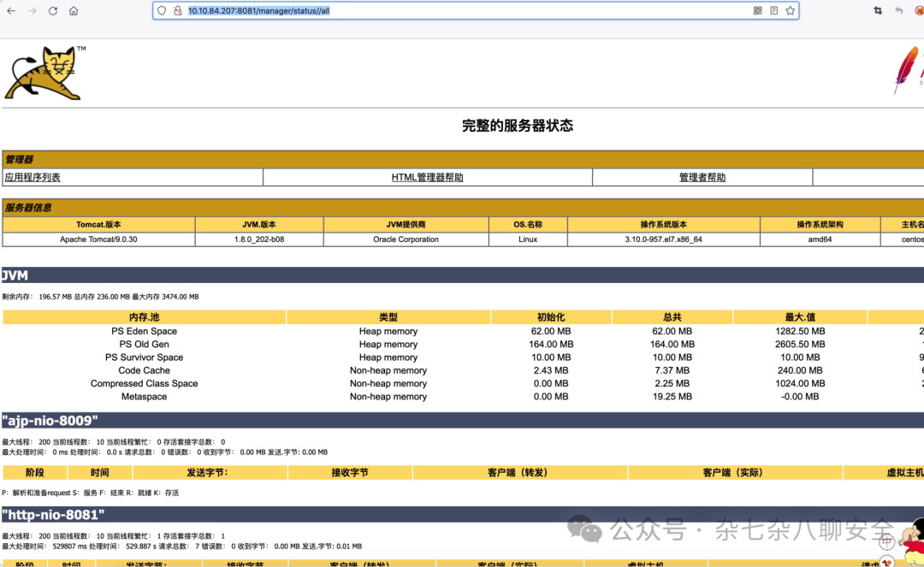924x567 pixels.
Task: Open the QR code icon in address bar
Action: point(758,10)
